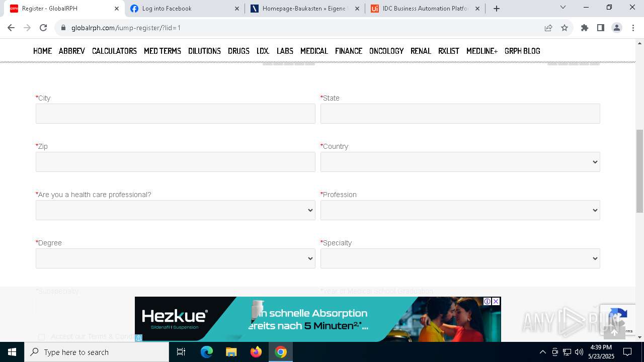Viewport: 644px width, 362px height.
Task: Go to MED TERMS section
Action: point(163,51)
